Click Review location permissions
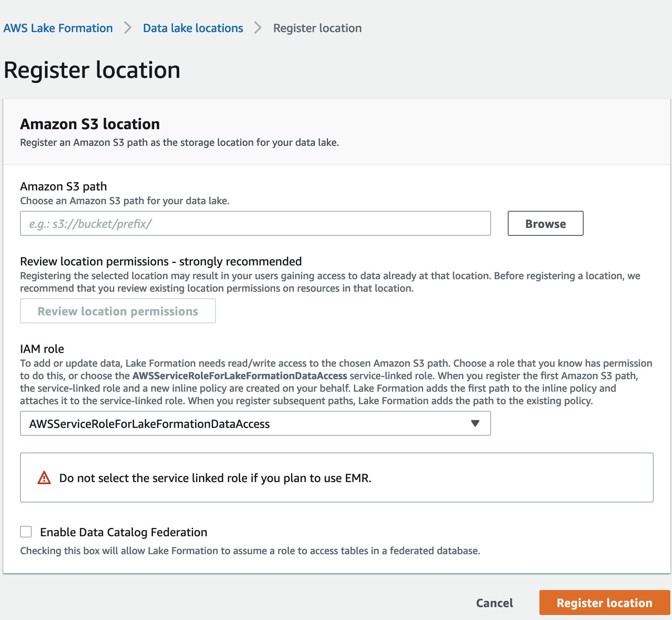This screenshot has width=672, height=620. tap(118, 311)
